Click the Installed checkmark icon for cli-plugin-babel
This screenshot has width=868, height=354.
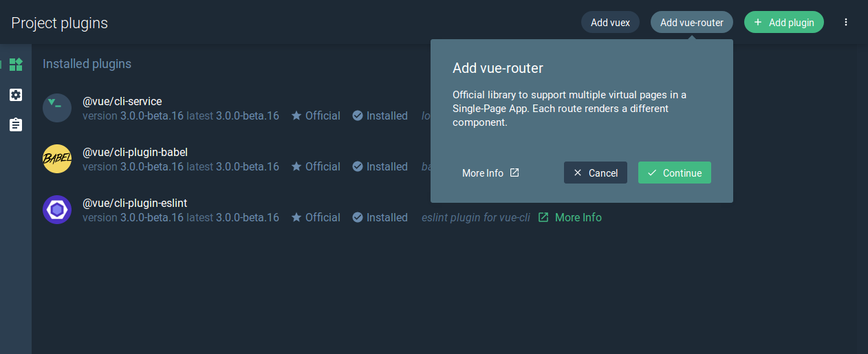tap(358, 166)
